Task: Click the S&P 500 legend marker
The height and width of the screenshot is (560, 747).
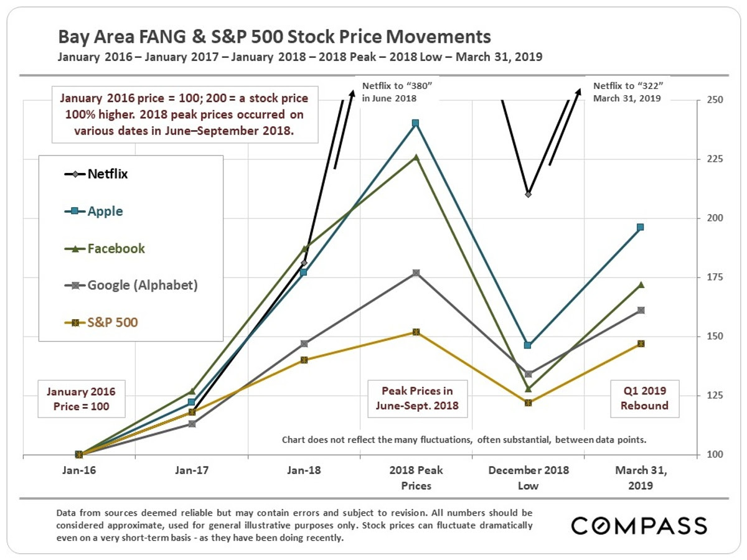Action: pyautogui.click(x=75, y=322)
